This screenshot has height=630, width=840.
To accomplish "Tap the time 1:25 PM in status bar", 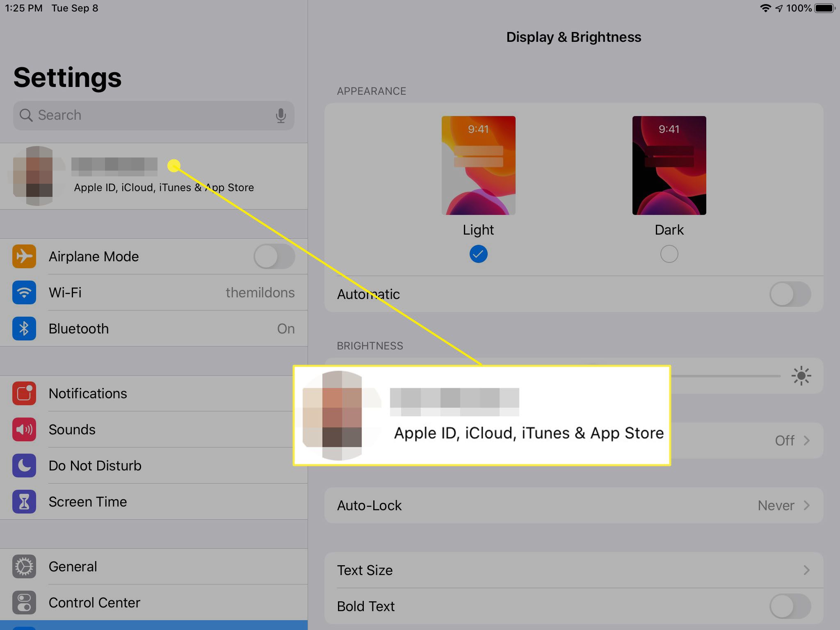I will coord(23,8).
